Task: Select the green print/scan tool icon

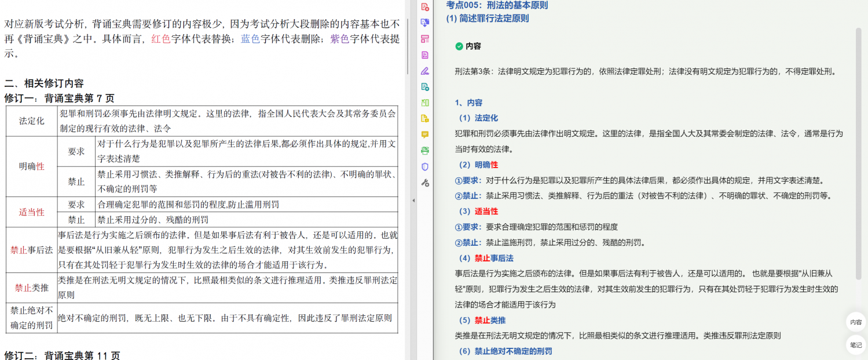Action: 425,151
